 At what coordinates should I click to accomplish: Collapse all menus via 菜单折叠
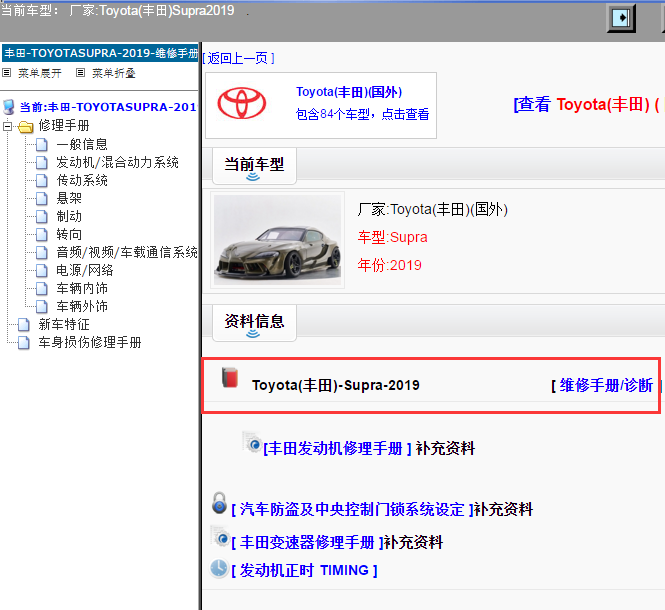(x=114, y=73)
